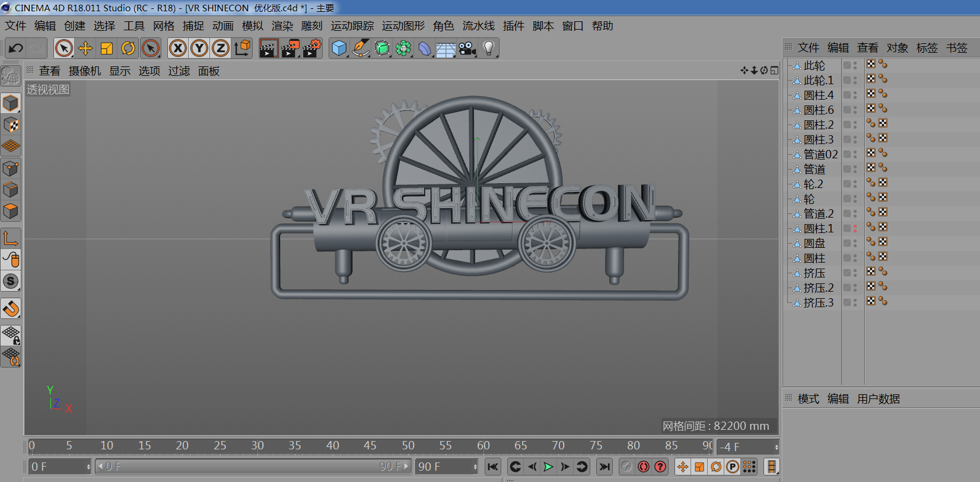Switch the coordinate system icon
The width and height of the screenshot is (980, 482).
(x=242, y=48)
